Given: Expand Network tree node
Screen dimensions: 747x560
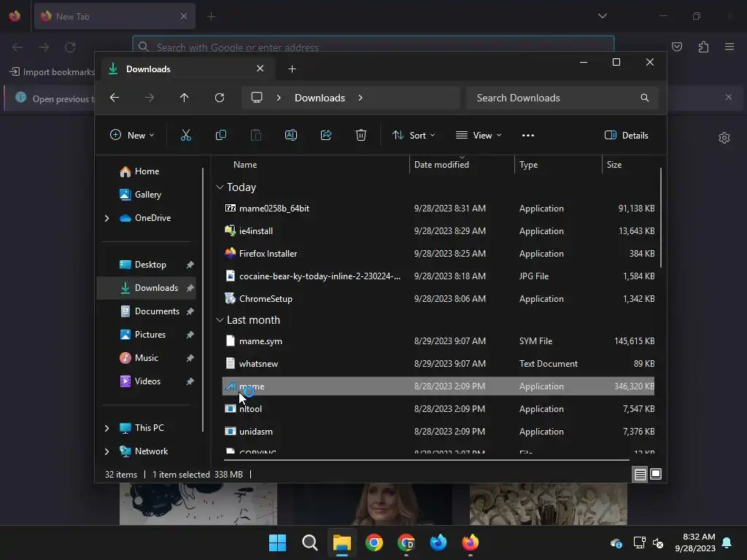Looking at the screenshot, I should pyautogui.click(x=107, y=451).
